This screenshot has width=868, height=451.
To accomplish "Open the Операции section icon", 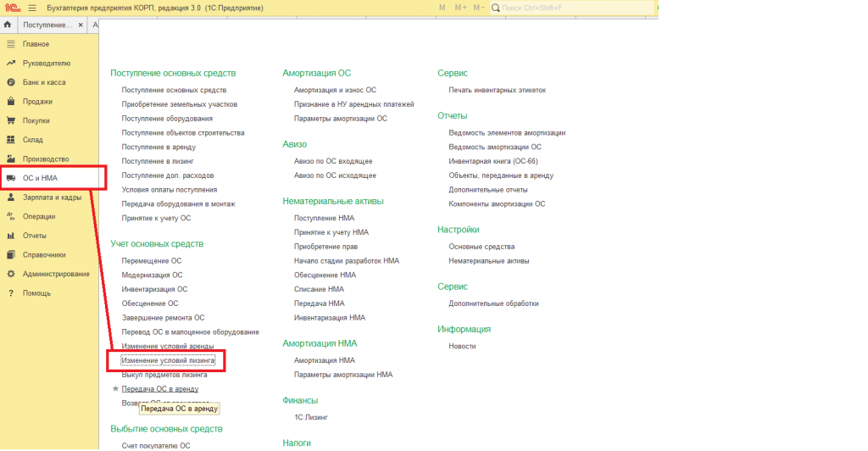I will click(10, 216).
